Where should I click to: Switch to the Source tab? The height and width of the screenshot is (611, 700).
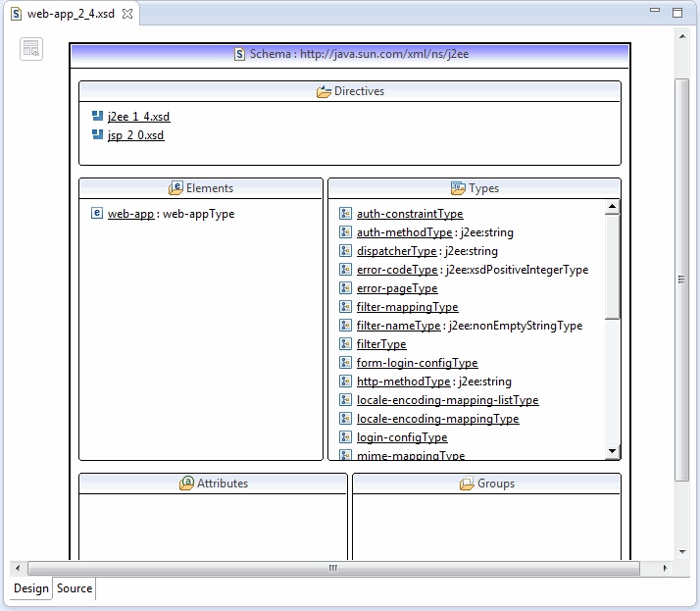point(75,588)
